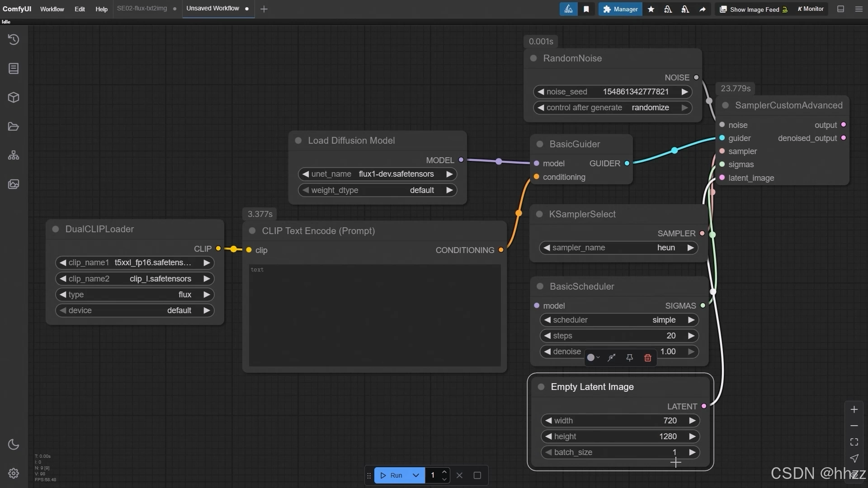Open the node library cube icon

click(x=14, y=98)
